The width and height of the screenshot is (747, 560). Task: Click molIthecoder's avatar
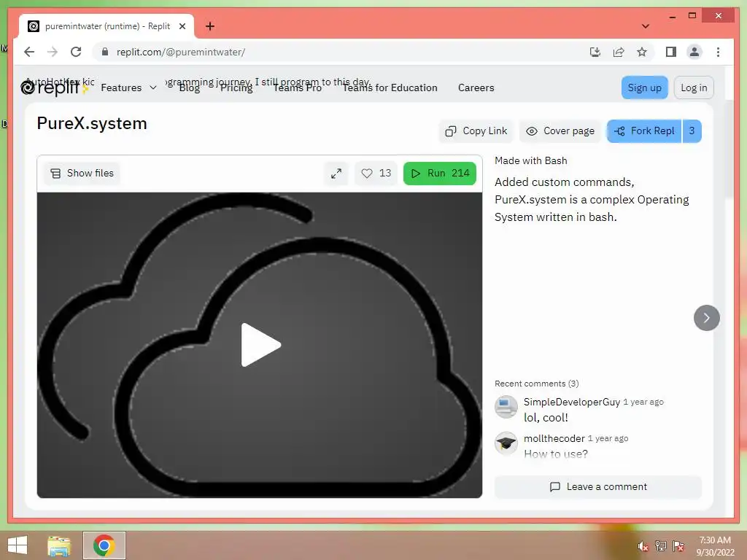pos(506,443)
